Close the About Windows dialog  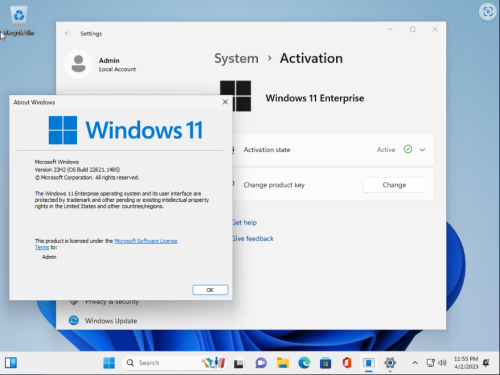225,102
